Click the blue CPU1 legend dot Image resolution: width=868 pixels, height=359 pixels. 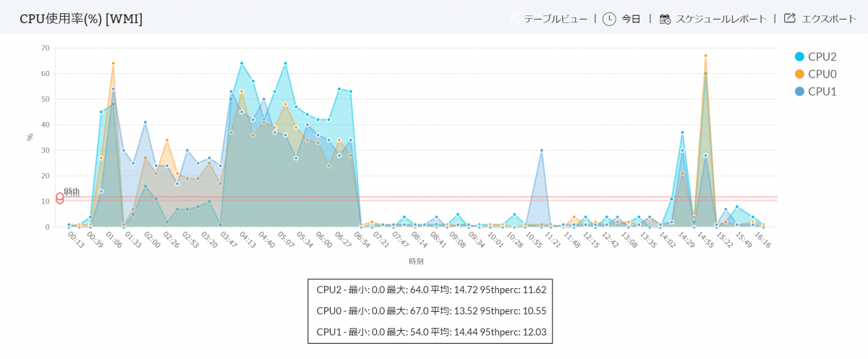(x=799, y=91)
